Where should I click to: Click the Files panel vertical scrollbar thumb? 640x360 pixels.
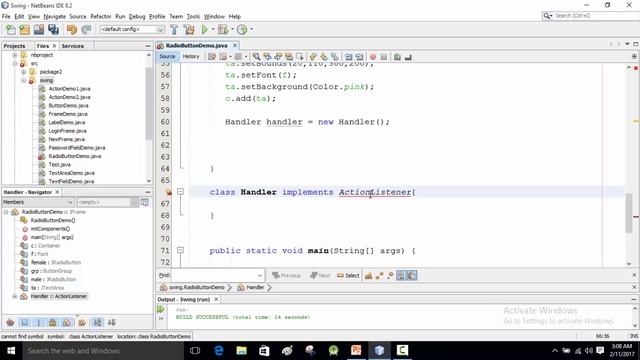pos(149,102)
